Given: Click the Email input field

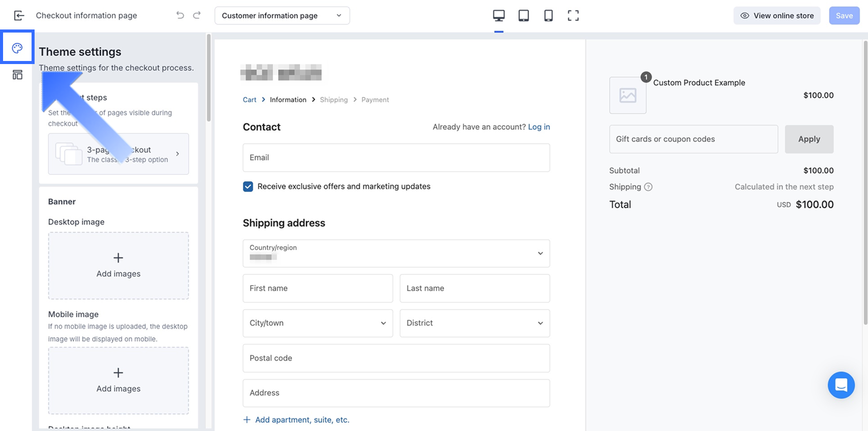Looking at the screenshot, I should 396,158.
